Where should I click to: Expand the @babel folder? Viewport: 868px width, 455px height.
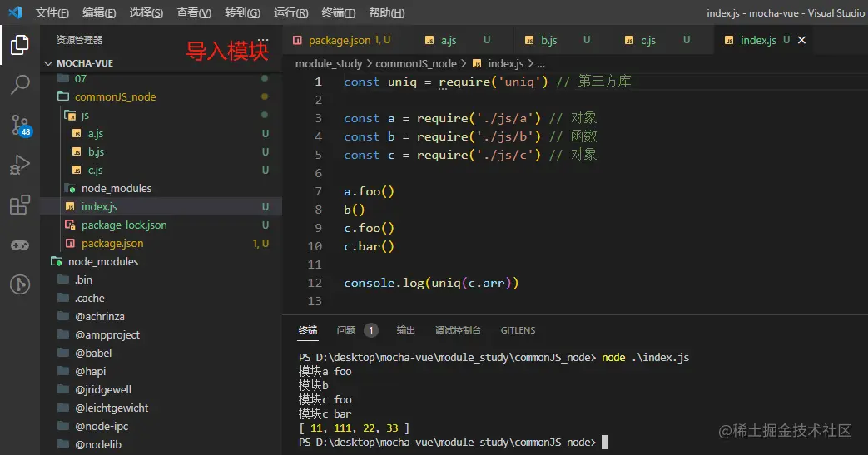coord(161,353)
